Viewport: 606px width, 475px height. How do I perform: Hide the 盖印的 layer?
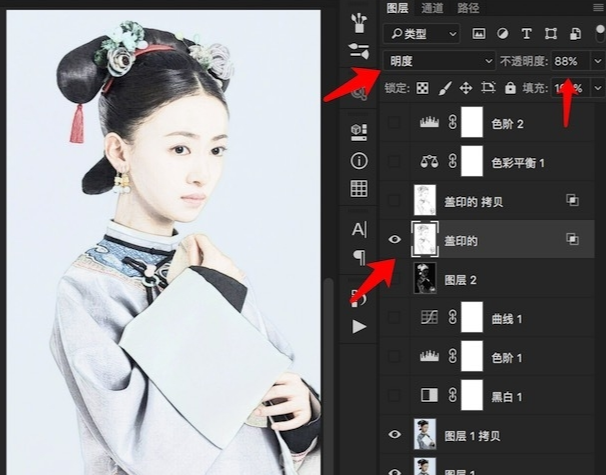(394, 240)
